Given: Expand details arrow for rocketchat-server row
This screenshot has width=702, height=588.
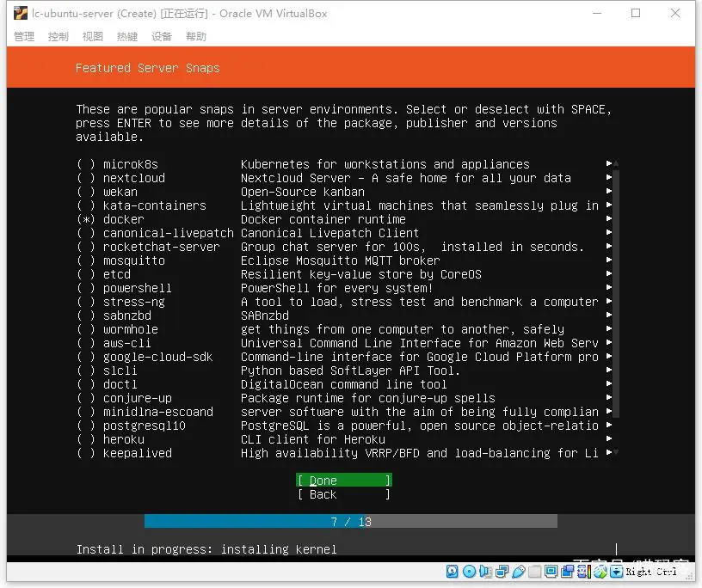Looking at the screenshot, I should pos(609,246).
